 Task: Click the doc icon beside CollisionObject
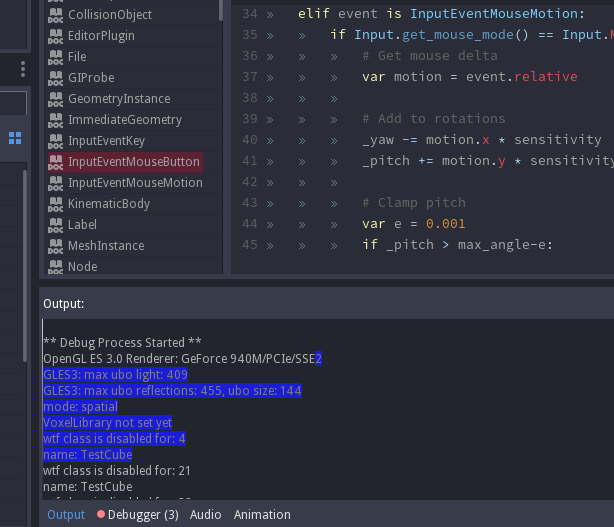coord(55,15)
